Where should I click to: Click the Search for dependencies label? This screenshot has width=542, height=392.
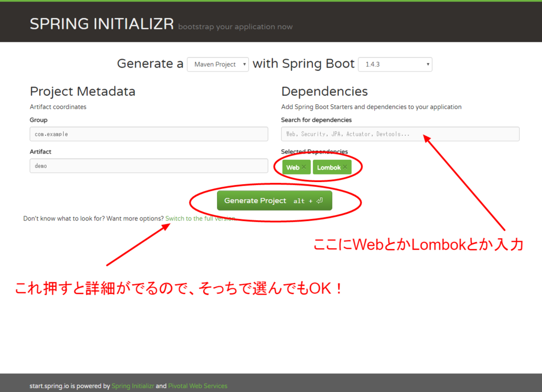click(317, 120)
